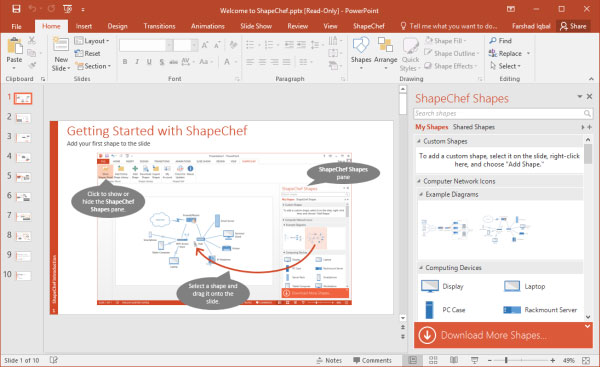This screenshot has height=367, width=600.
Task: Click the Paste clipboard icon
Action: [14, 46]
